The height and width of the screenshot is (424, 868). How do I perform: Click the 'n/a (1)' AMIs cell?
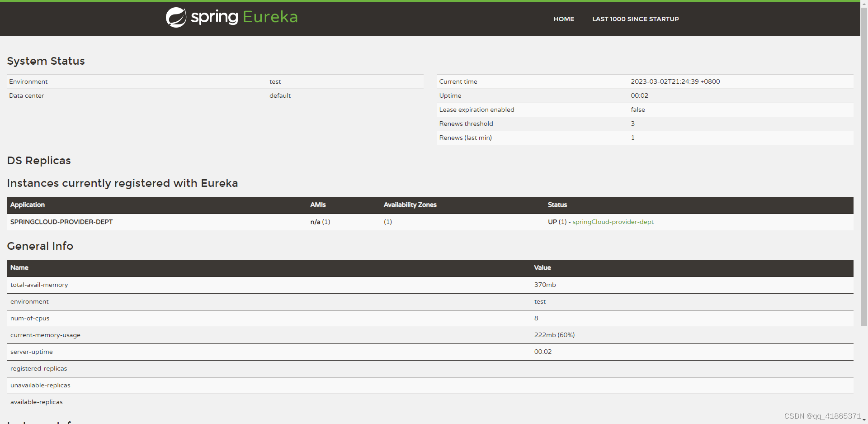tap(320, 222)
